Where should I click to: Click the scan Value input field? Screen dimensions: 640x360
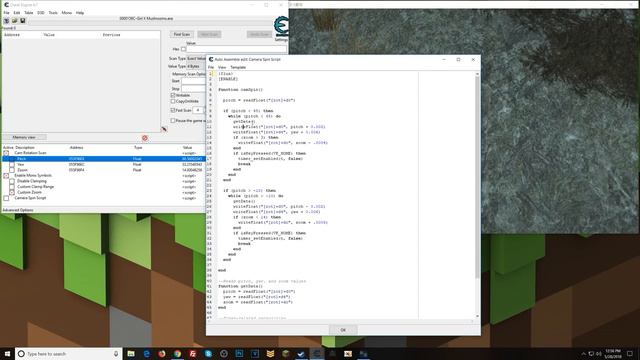(x=237, y=49)
